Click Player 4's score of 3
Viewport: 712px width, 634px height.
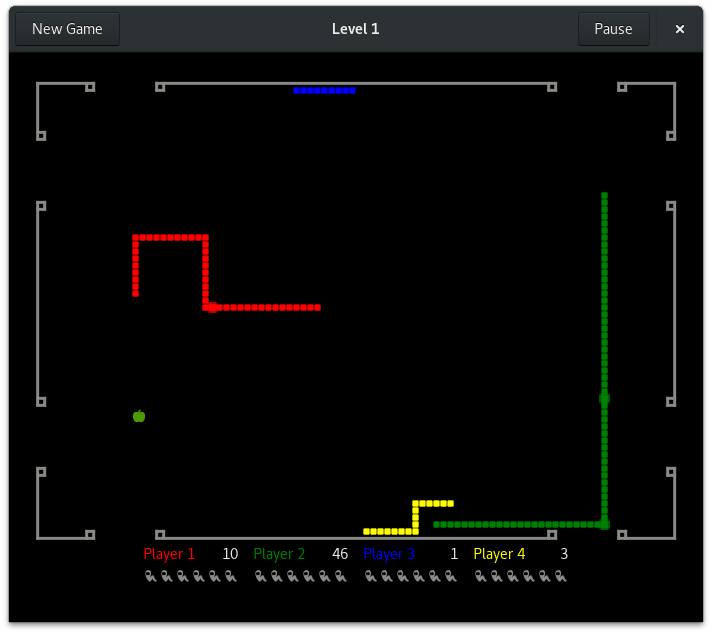coord(564,554)
